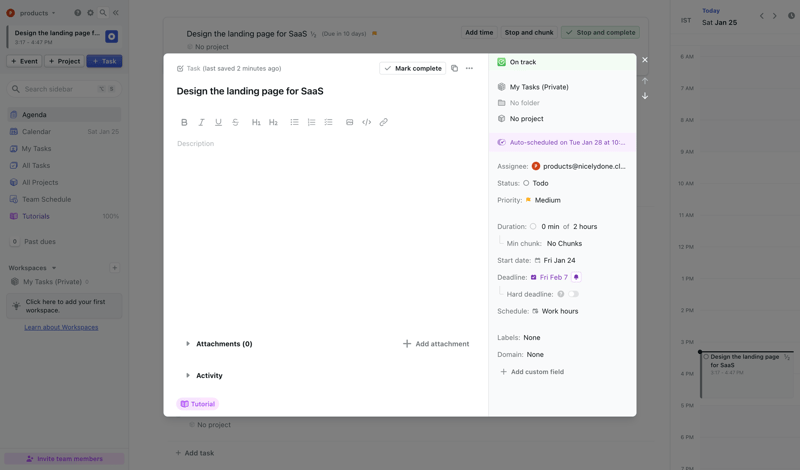Click the + Task button in sidebar
This screenshot has width=800, height=470.
(x=104, y=61)
